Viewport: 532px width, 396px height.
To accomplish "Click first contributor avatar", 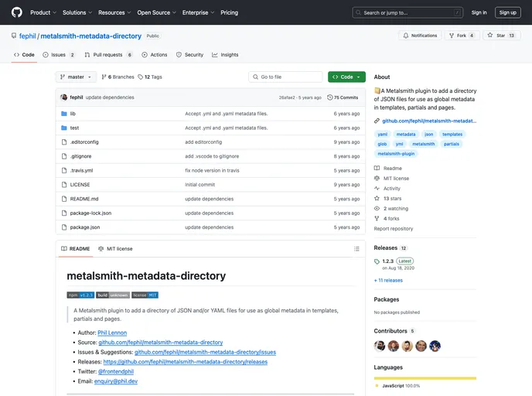I will tap(380, 346).
